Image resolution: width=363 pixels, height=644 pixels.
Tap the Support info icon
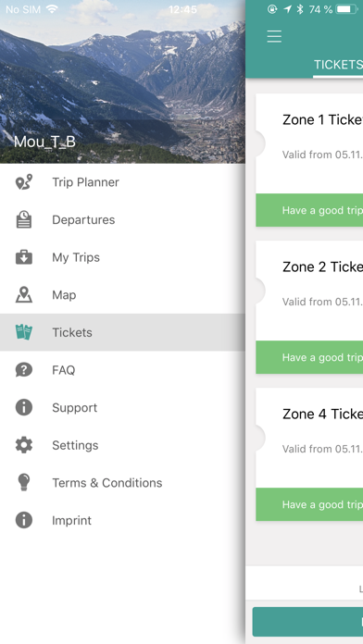(x=24, y=407)
